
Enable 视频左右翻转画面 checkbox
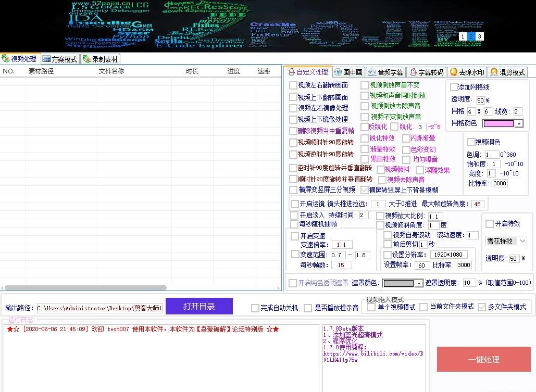293,85
